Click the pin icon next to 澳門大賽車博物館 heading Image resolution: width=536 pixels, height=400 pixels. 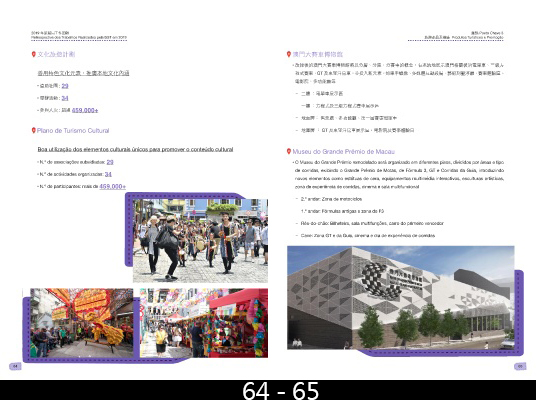click(x=289, y=54)
